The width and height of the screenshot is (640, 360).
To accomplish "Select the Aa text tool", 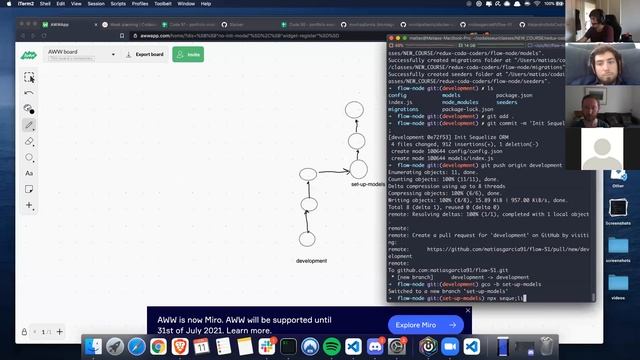I will pyautogui.click(x=29, y=173).
